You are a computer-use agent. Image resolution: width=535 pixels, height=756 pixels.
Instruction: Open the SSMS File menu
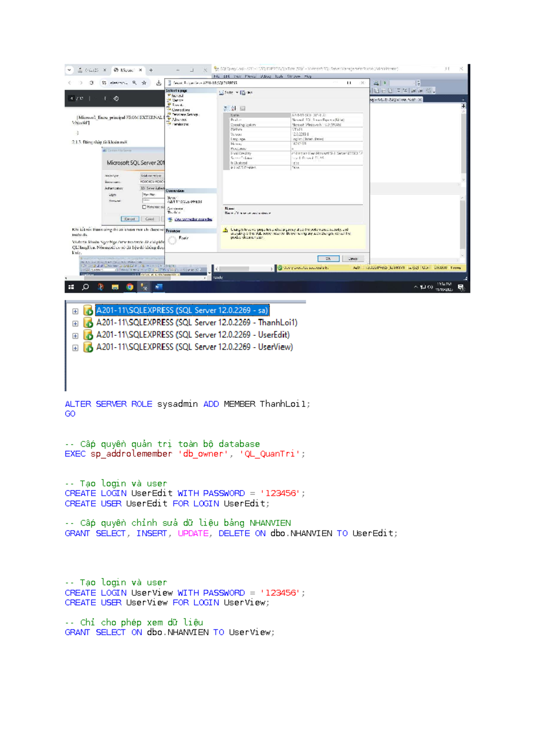(x=217, y=76)
